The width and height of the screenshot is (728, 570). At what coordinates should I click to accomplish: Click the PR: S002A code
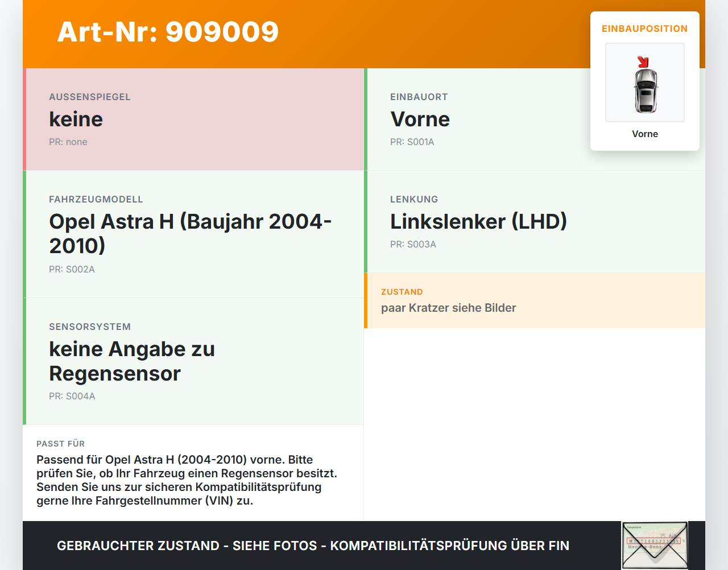coord(72,269)
